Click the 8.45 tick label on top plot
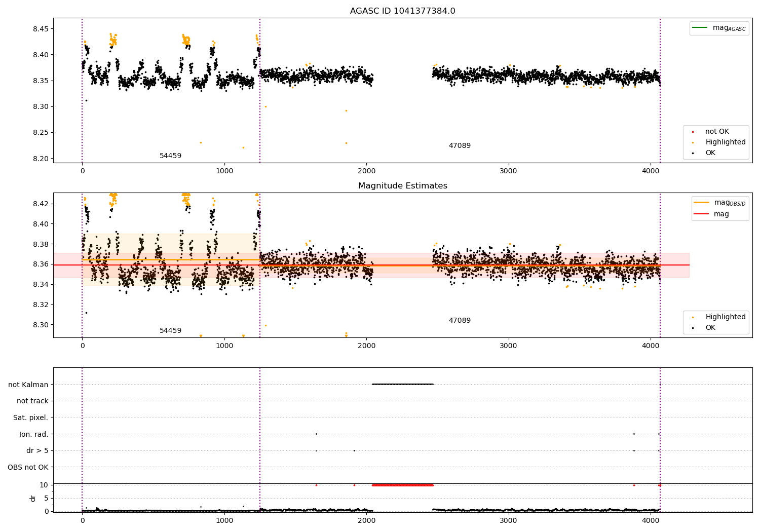The image size is (760, 532). [x=40, y=29]
